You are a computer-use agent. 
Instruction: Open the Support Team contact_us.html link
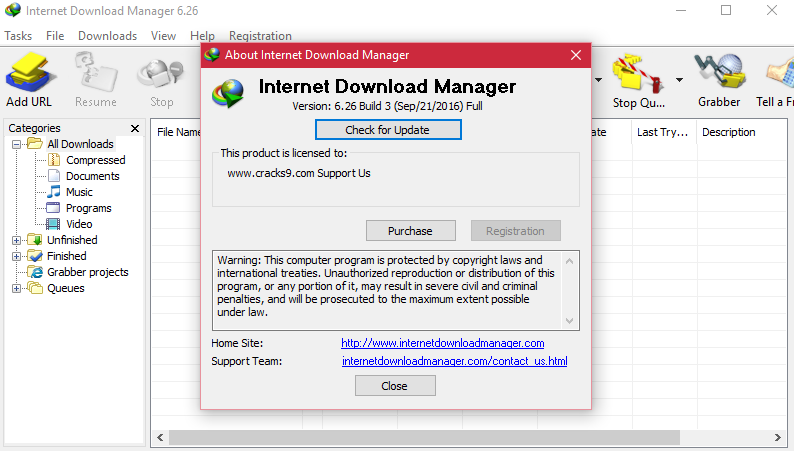[455, 361]
